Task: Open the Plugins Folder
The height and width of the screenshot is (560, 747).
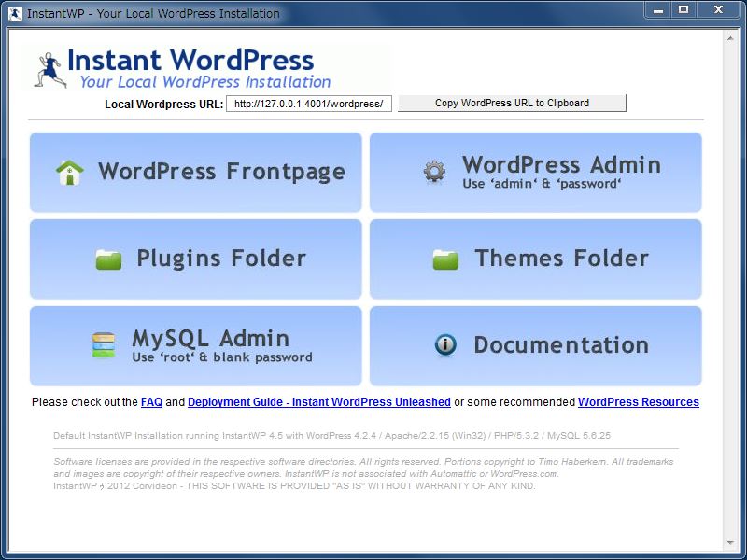Action: point(196,259)
